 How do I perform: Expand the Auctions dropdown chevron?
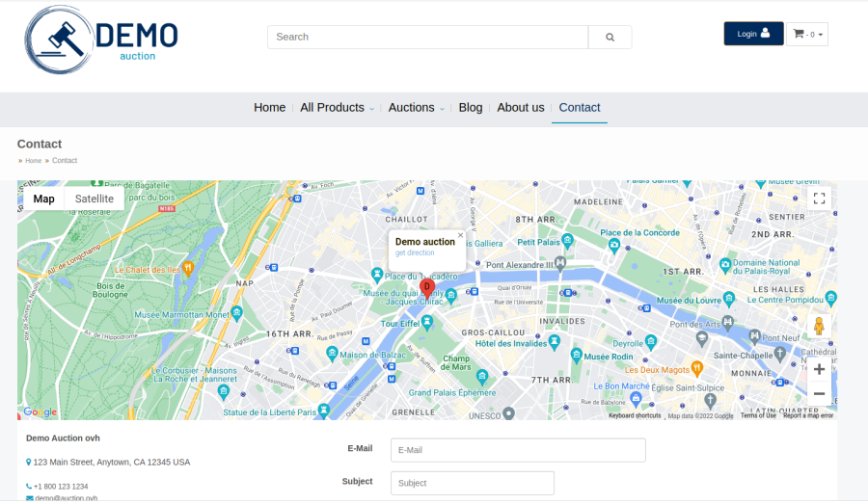(442, 109)
